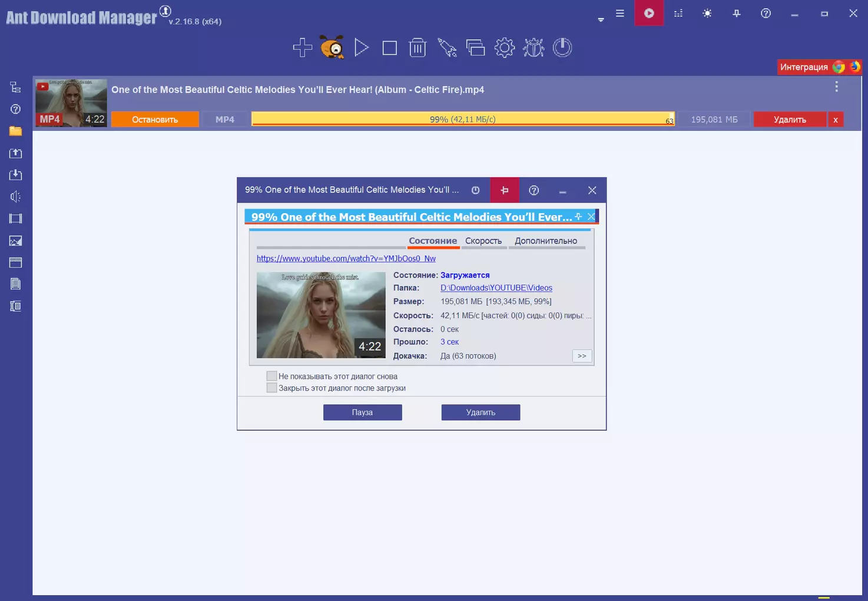The image size is (868, 601).
Task: Pin the main window on top
Action: [737, 13]
